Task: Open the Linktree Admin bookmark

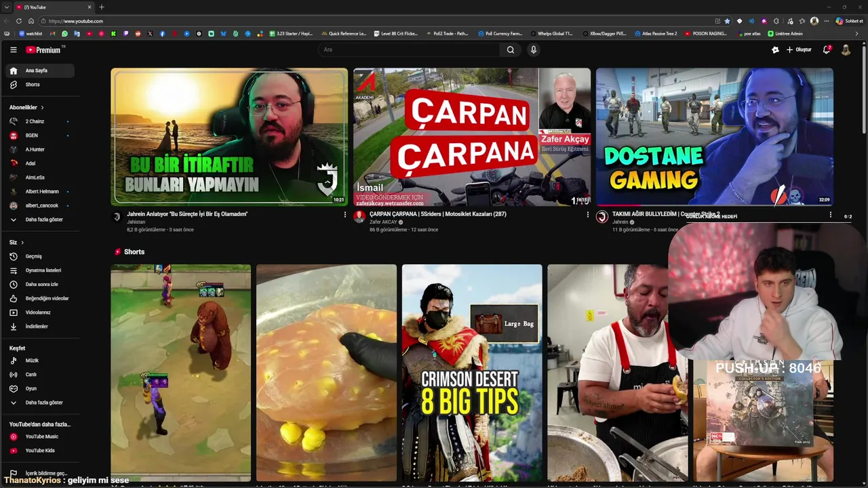Action: click(785, 33)
